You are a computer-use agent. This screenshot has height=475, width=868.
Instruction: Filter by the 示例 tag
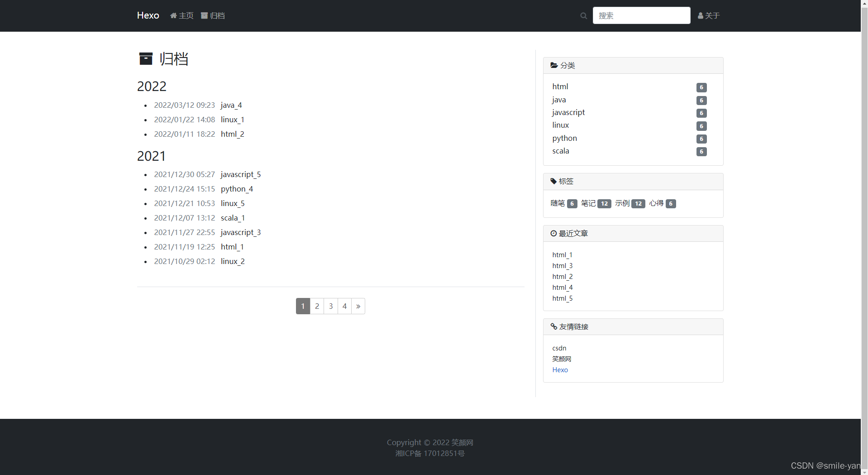(622, 203)
